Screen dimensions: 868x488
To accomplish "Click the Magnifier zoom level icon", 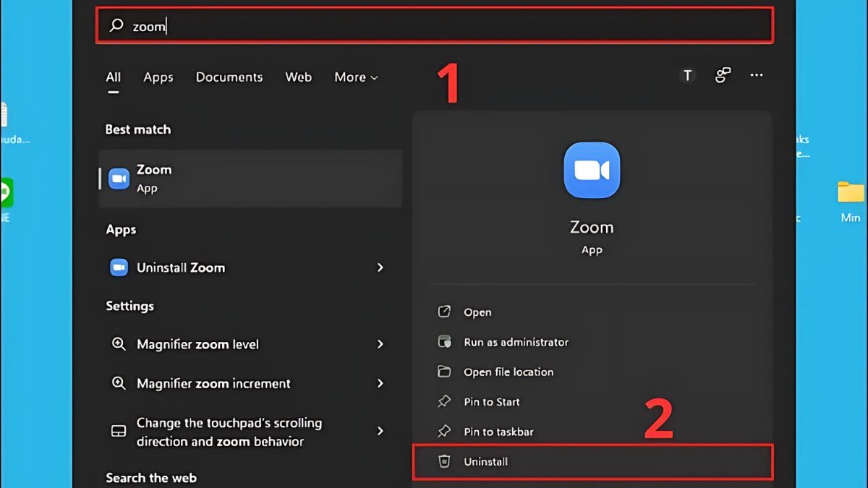I will pyautogui.click(x=119, y=344).
